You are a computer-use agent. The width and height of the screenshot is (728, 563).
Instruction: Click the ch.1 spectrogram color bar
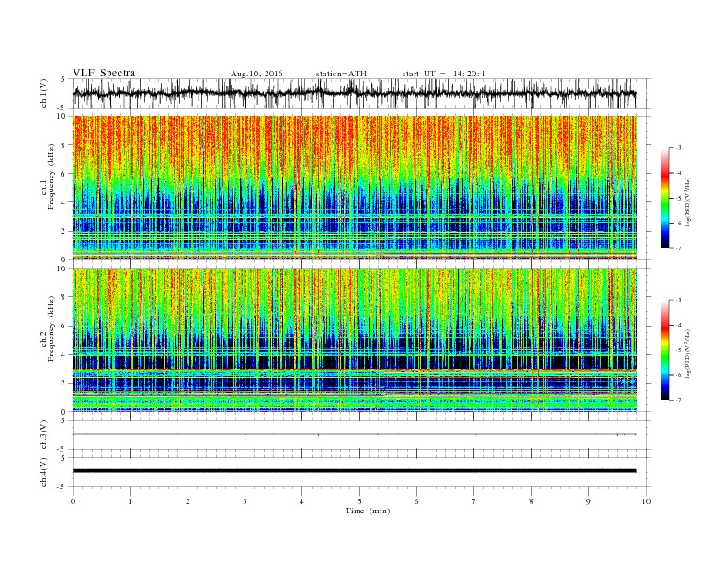click(x=665, y=198)
